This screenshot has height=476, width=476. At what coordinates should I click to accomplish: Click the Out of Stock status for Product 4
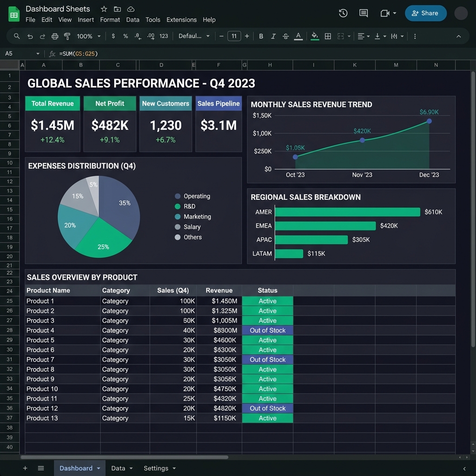pyautogui.click(x=267, y=331)
